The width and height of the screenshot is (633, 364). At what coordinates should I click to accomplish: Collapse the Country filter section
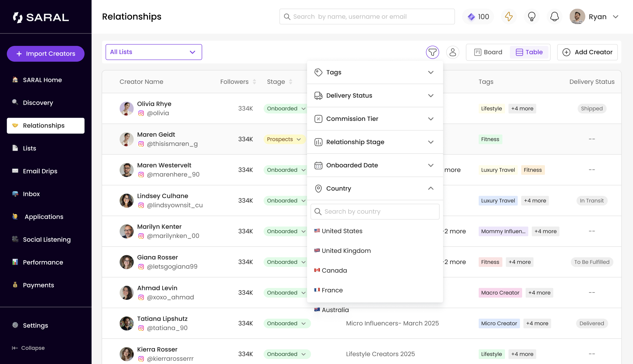click(431, 188)
